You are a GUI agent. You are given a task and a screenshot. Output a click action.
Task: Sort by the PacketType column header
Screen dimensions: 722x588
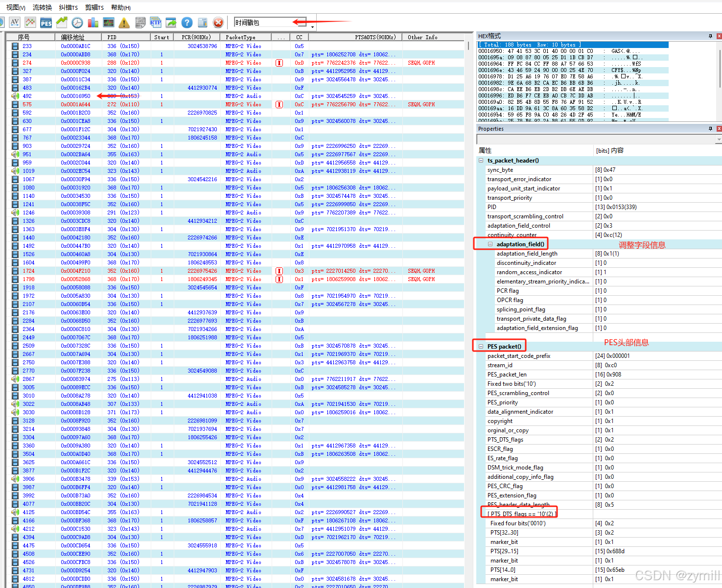(x=245, y=37)
